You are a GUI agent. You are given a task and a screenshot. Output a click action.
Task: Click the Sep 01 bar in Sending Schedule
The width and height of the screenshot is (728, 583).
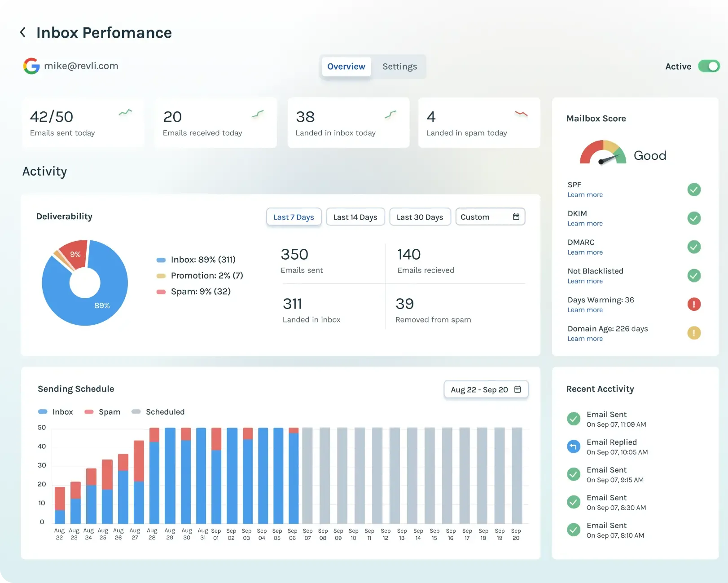pyautogui.click(x=216, y=476)
